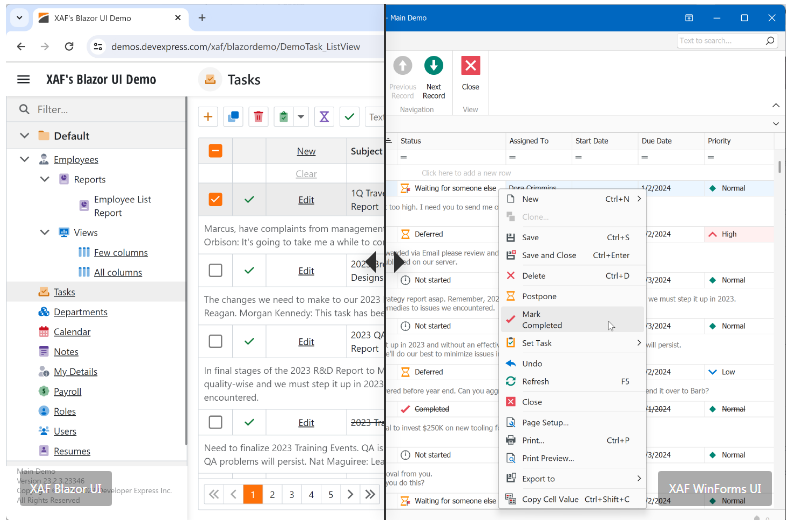Choose Set Task in the context menu
This screenshot has width=792, height=525.
coord(573,343)
